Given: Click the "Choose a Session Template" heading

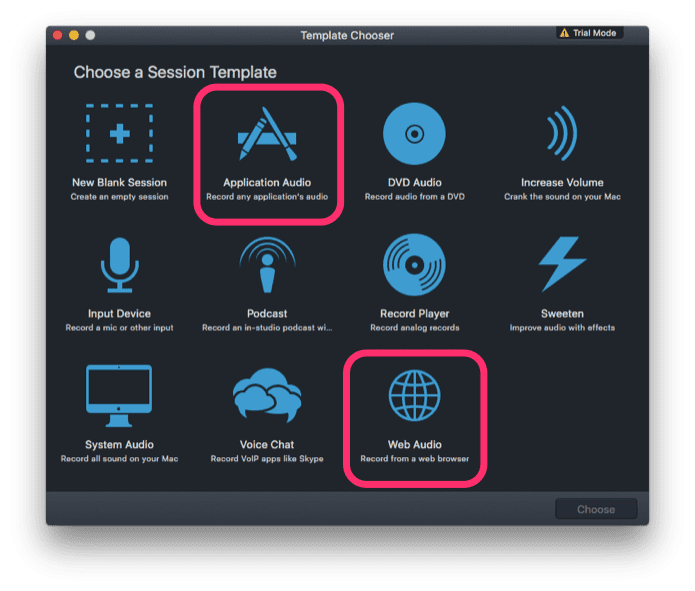Looking at the screenshot, I should [175, 72].
